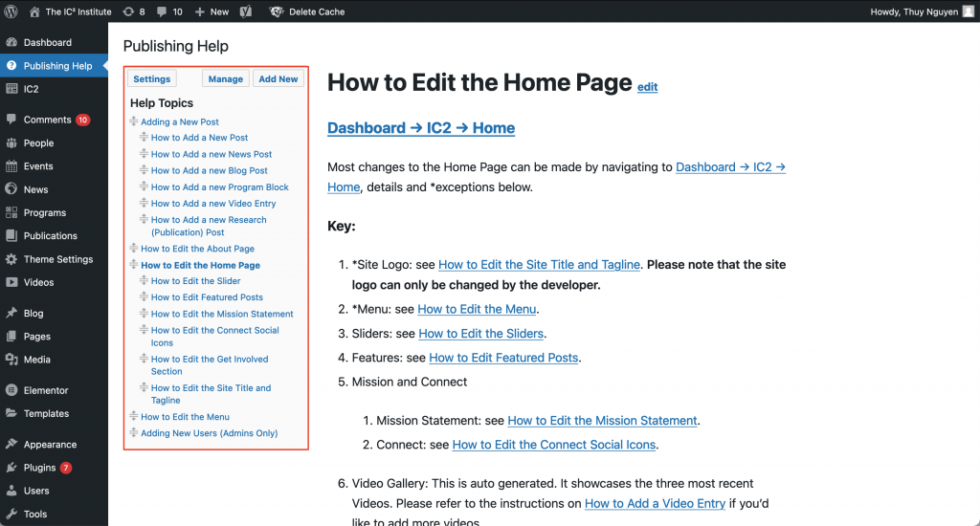Select How to Edit the Home Page topic

[201, 265]
